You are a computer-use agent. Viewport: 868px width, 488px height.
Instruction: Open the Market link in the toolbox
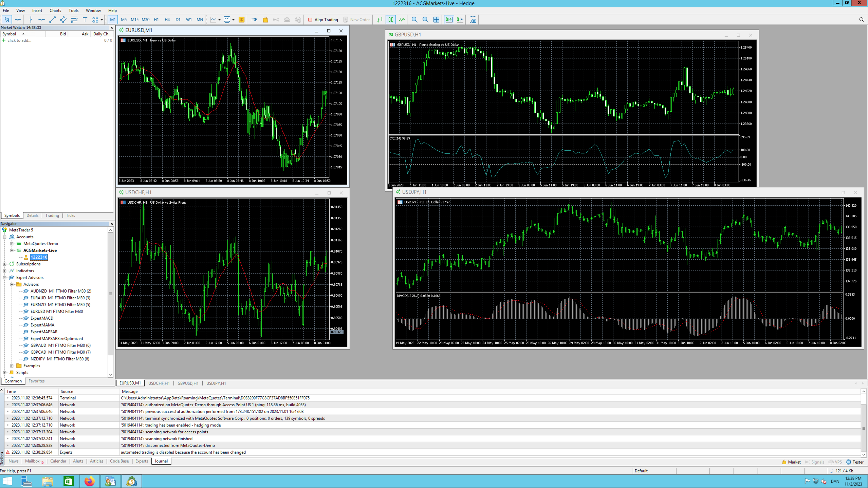point(791,462)
